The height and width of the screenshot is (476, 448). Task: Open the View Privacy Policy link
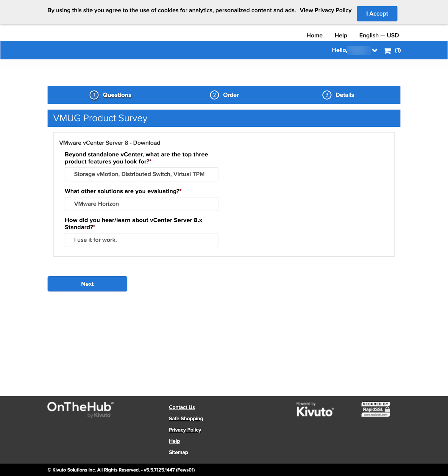[325, 10]
